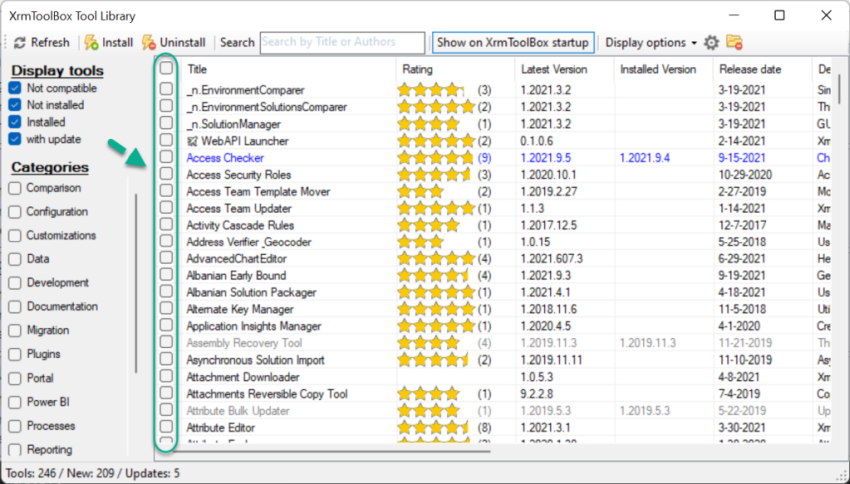Click the tool list vertical scrollbar
The image size is (850, 484).
click(840, 89)
